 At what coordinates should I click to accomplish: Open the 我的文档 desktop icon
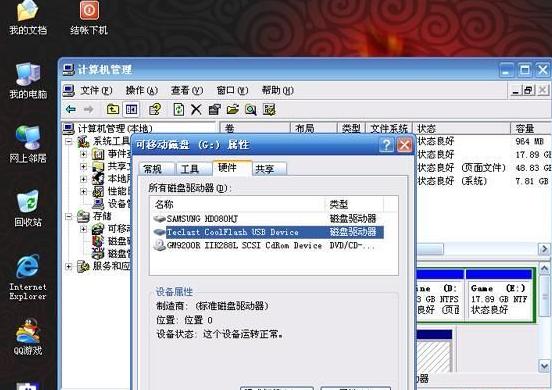tap(27, 17)
